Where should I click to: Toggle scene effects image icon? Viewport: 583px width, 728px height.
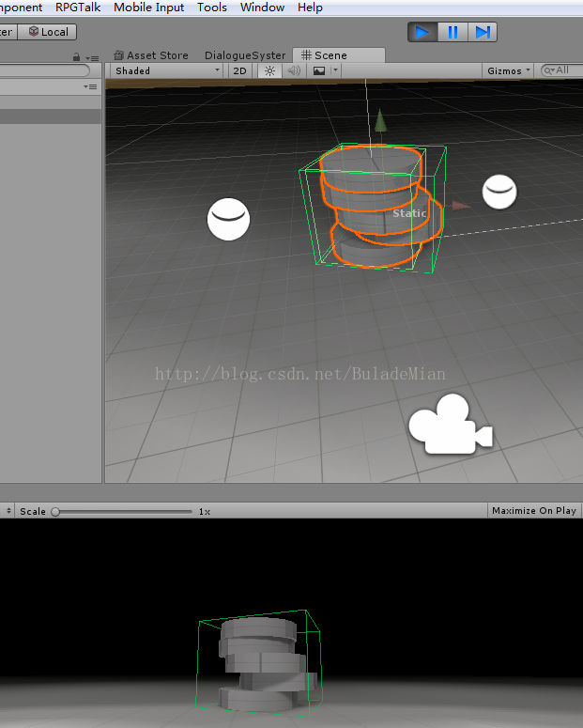coord(319,70)
